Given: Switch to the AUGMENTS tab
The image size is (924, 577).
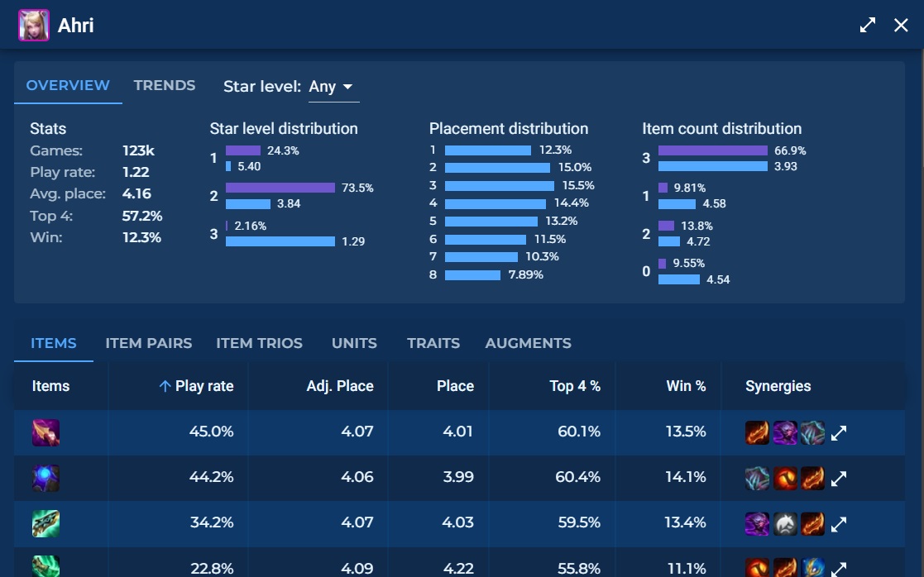Looking at the screenshot, I should [528, 343].
